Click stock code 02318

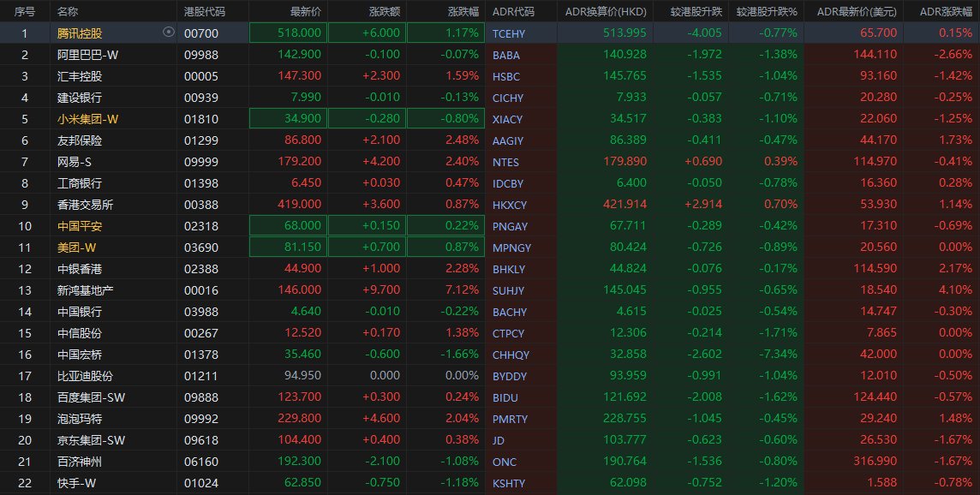pyautogui.click(x=201, y=226)
